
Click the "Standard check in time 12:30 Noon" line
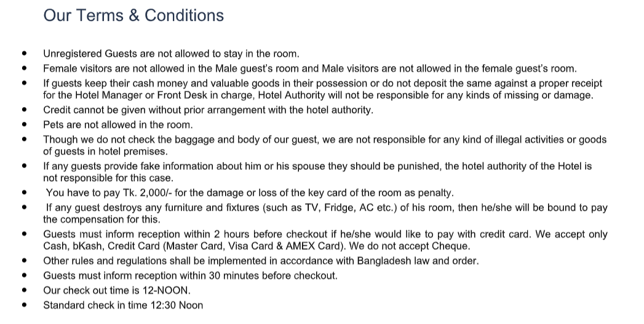point(123,305)
